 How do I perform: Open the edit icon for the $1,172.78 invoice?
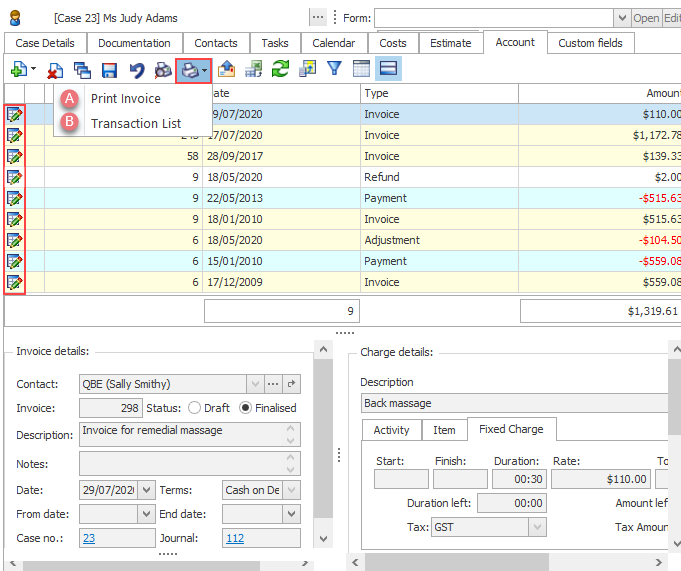[x=15, y=135]
